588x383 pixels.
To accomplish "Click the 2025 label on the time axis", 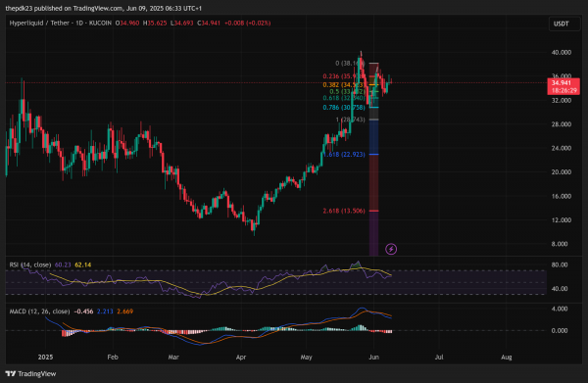I will (x=45, y=358).
